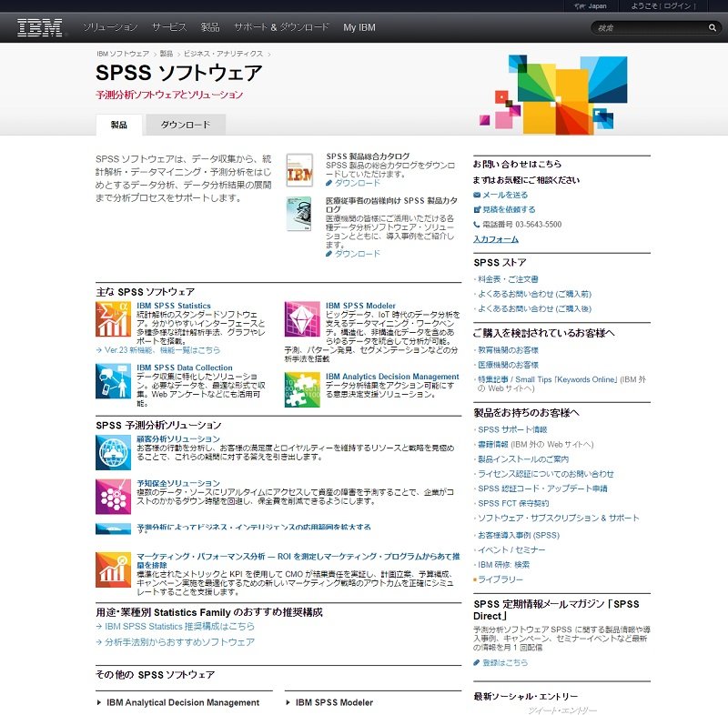The width and height of the screenshot is (728, 715).
Task: Open IBM SPSS Statistics title link
Action: point(174,306)
